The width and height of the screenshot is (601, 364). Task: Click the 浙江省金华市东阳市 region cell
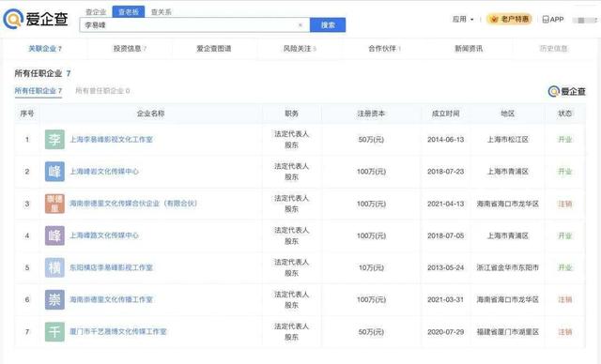tap(507, 267)
